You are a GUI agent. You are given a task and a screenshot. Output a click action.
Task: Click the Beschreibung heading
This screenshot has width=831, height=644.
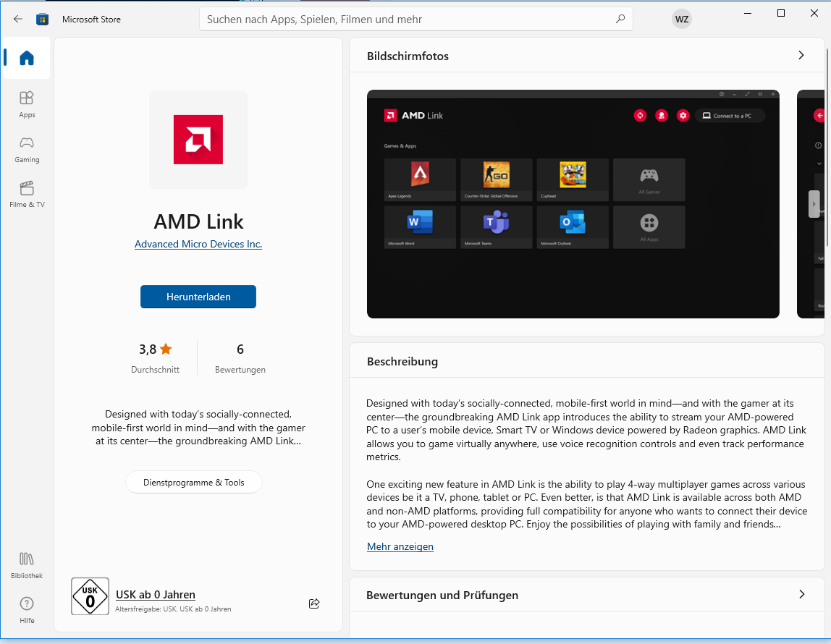(402, 362)
